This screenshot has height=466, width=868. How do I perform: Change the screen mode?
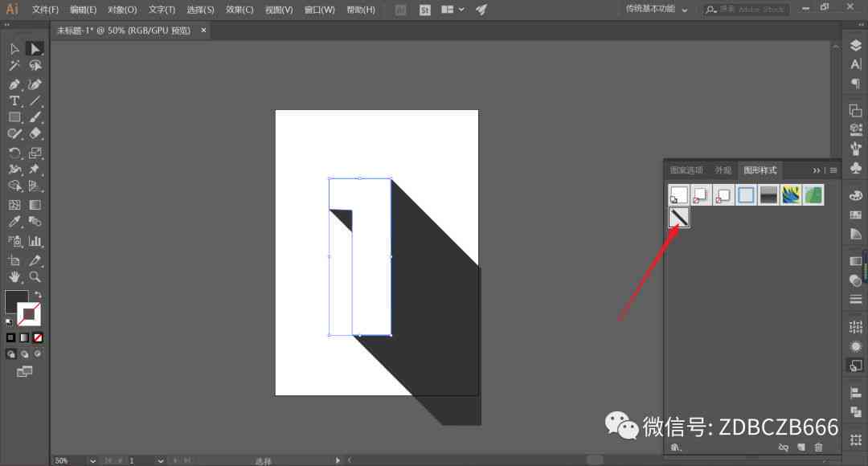pyautogui.click(x=24, y=371)
